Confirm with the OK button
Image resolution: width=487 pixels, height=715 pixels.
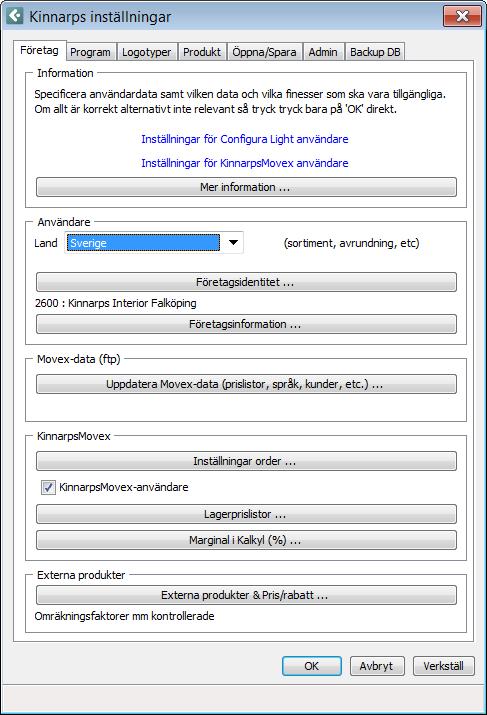tap(311, 666)
